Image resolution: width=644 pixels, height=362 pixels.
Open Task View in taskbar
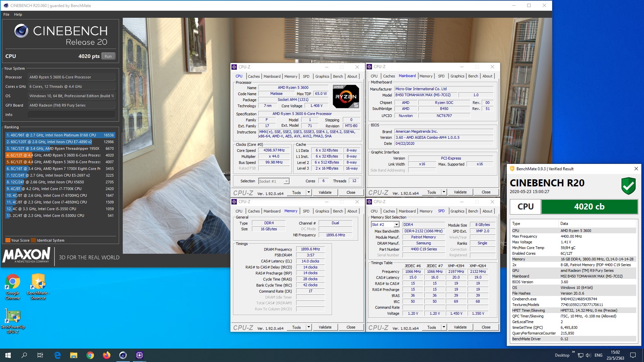pos(40,355)
